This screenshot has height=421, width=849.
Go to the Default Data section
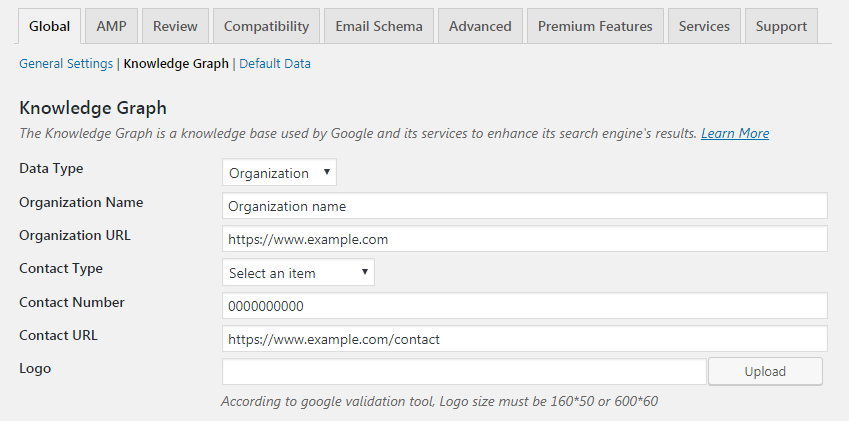pos(275,64)
